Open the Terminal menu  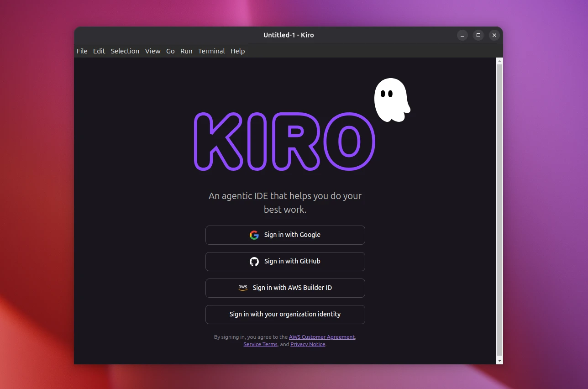pos(211,51)
